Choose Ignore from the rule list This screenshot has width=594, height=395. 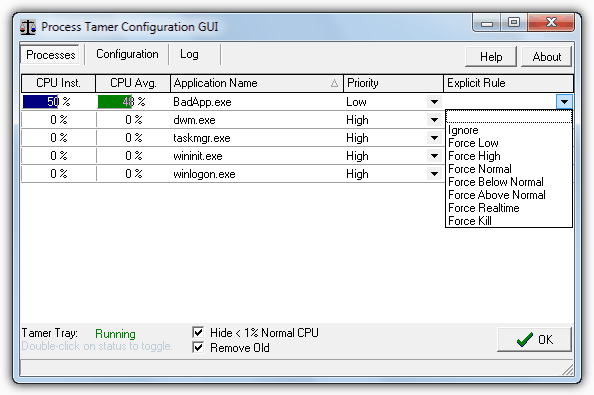509,130
